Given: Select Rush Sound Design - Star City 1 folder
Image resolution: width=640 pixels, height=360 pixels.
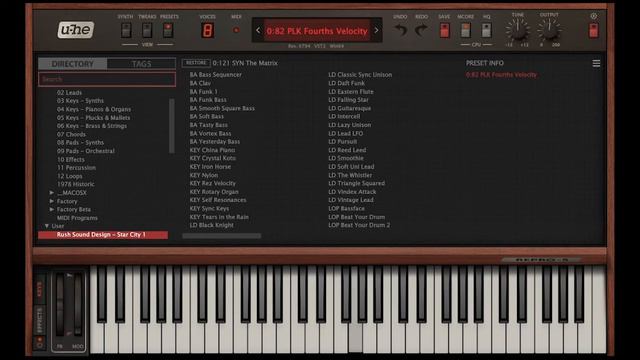Looking at the screenshot, I should pyautogui.click(x=103, y=235).
